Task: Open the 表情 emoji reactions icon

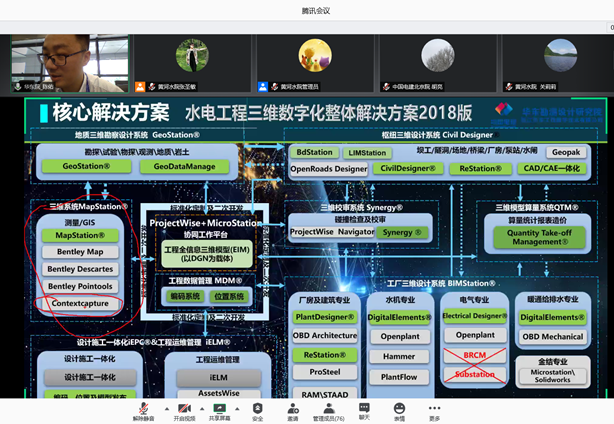Action: pyautogui.click(x=399, y=408)
